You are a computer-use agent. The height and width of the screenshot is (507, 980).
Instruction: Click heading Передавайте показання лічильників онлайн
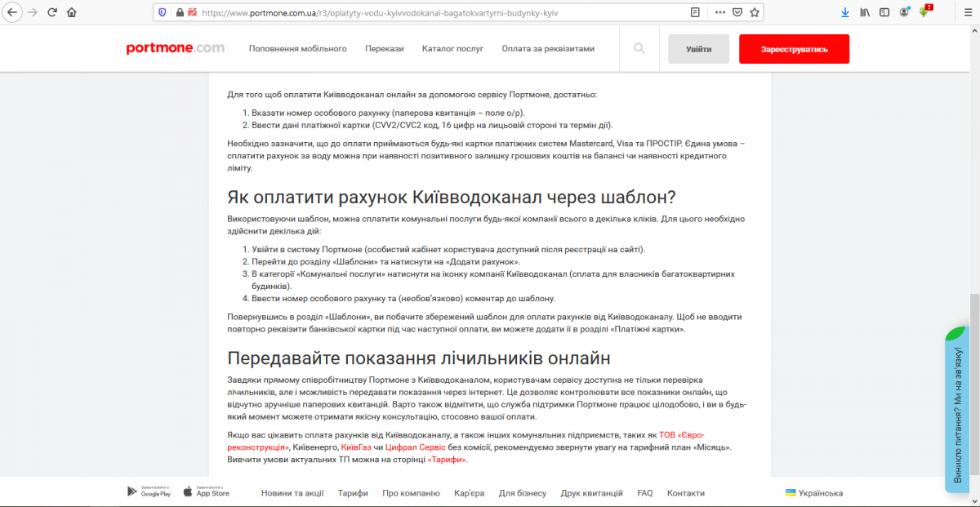(419, 358)
